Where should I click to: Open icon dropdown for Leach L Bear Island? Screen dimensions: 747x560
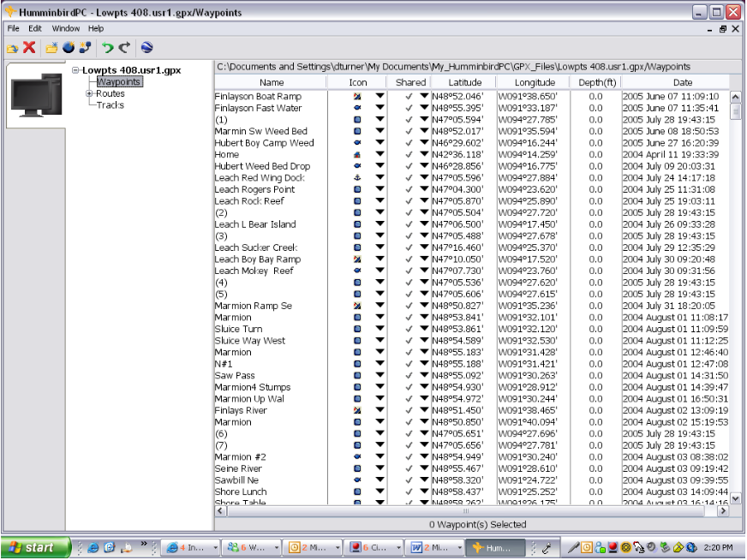(379, 223)
